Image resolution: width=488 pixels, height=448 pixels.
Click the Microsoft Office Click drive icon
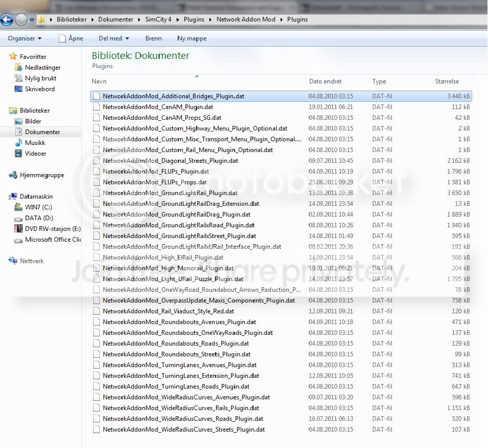18,240
